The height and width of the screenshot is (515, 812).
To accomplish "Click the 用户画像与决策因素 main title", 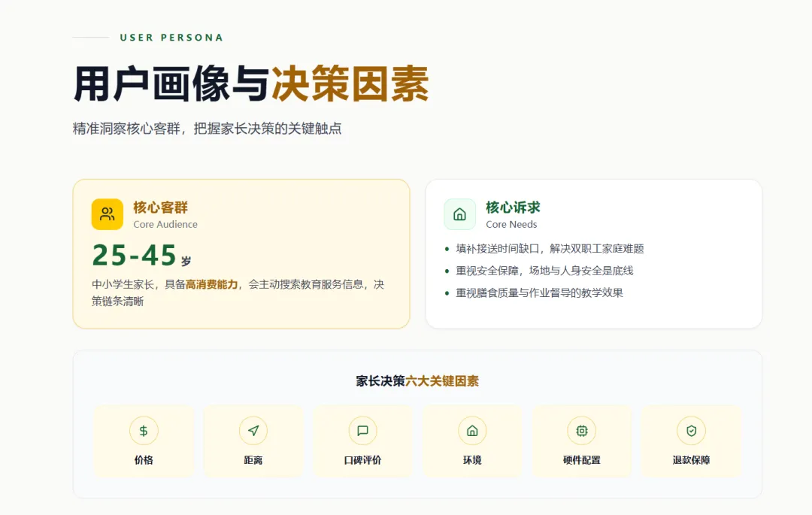I will pos(251,84).
